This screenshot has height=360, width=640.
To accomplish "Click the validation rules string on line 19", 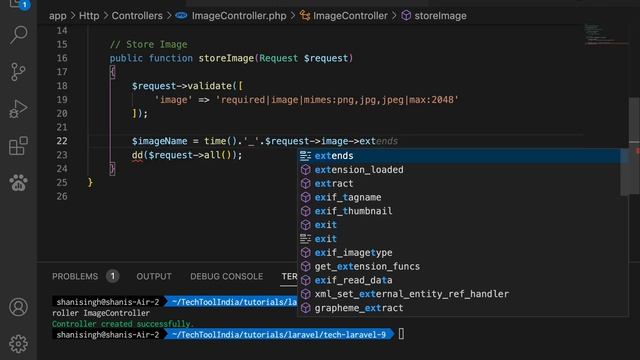I will [x=337, y=100].
